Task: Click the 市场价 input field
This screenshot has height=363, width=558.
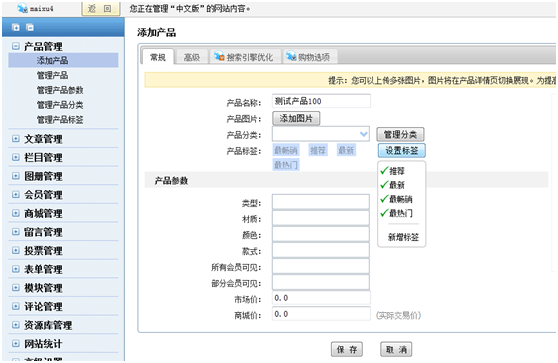Action: pyautogui.click(x=321, y=298)
